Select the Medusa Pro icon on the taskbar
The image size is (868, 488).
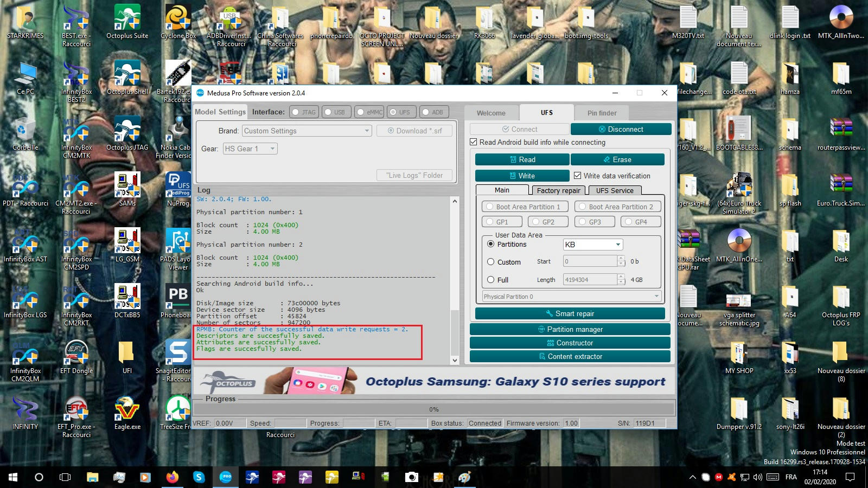226,477
